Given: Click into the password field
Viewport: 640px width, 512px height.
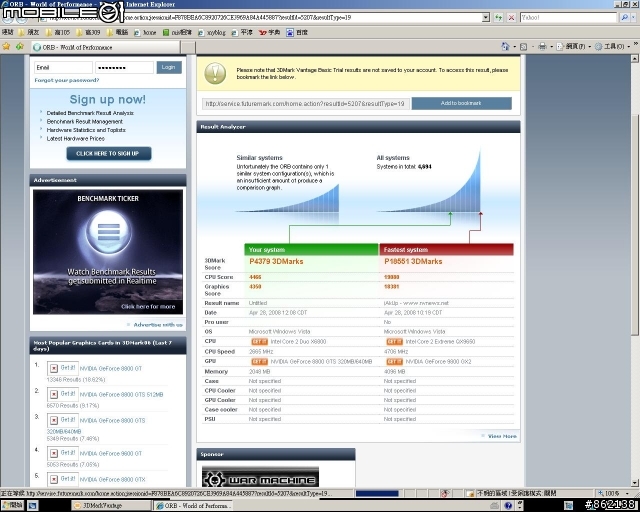Looking at the screenshot, I should click(124, 67).
